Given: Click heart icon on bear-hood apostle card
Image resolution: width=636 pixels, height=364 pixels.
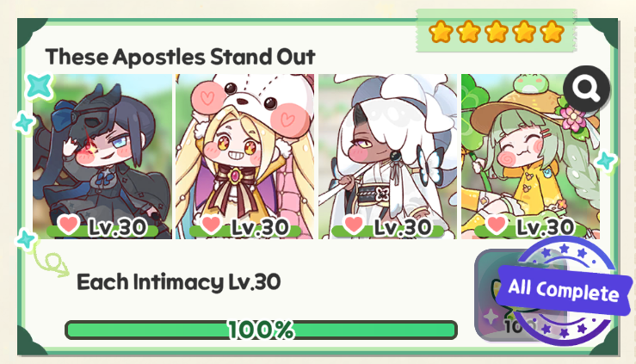Looking at the screenshot, I should 211,224.
